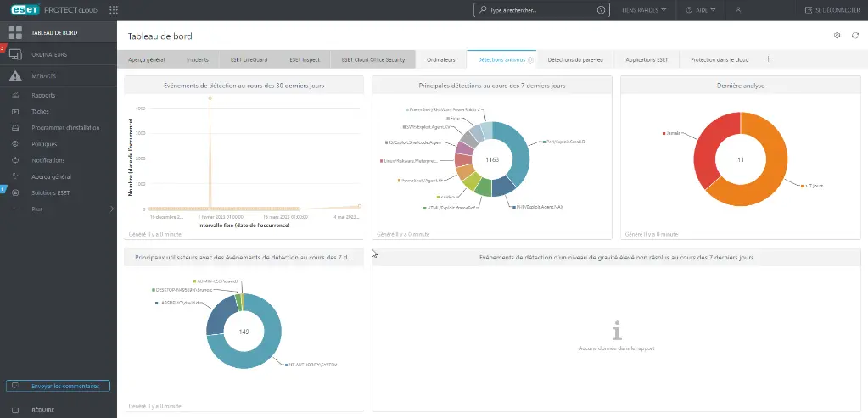Switch to the Ordinateurs tab
This screenshot has height=418, width=868.
coord(440,59)
